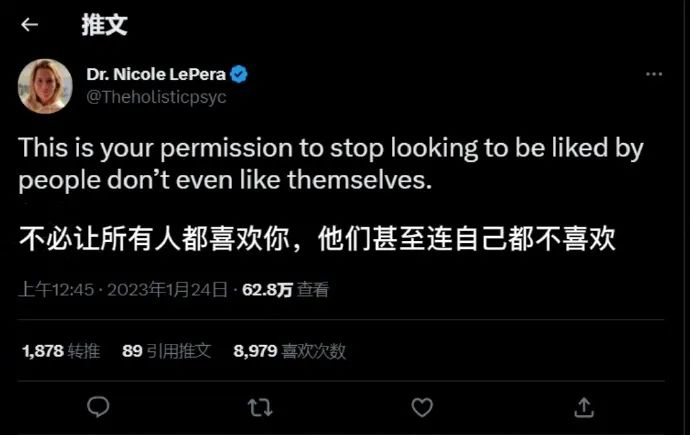
Task: Select the Chinese translation text line
Action: pyautogui.click(x=317, y=239)
